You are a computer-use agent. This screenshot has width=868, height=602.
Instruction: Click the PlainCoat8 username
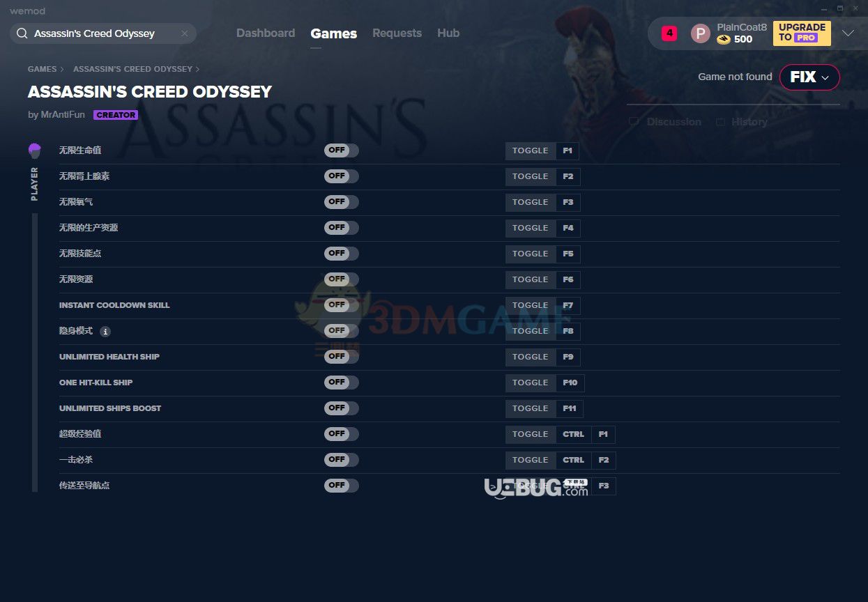pyautogui.click(x=742, y=27)
